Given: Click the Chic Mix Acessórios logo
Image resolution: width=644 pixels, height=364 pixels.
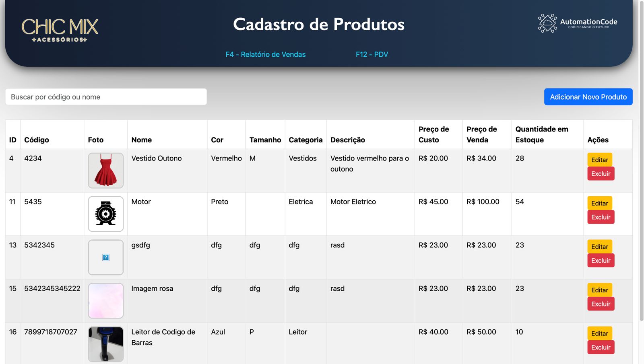Looking at the screenshot, I should [60, 30].
